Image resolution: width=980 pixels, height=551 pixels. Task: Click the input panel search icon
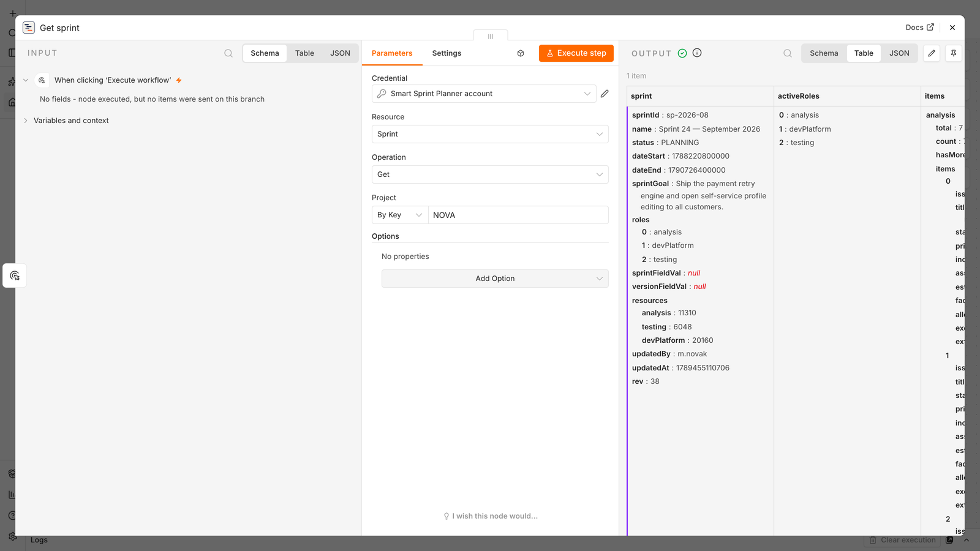pos(228,53)
